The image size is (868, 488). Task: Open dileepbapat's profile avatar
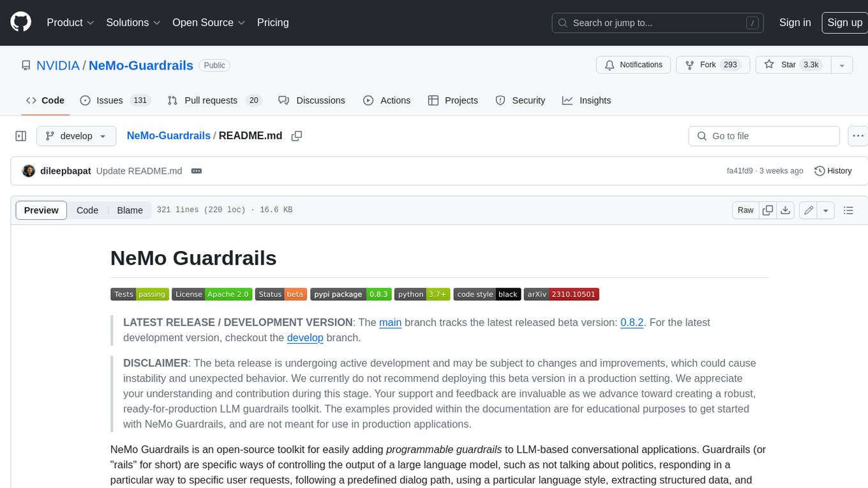pos(28,171)
